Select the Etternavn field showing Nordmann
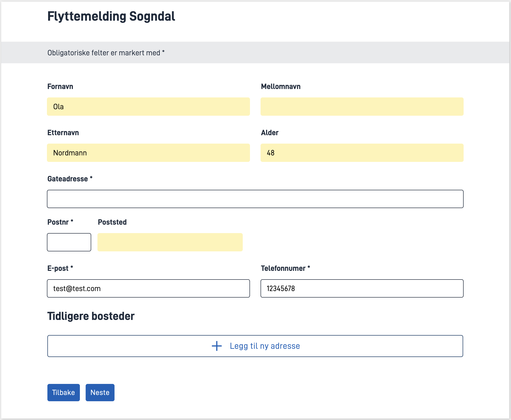The width and height of the screenshot is (511, 420). [148, 153]
